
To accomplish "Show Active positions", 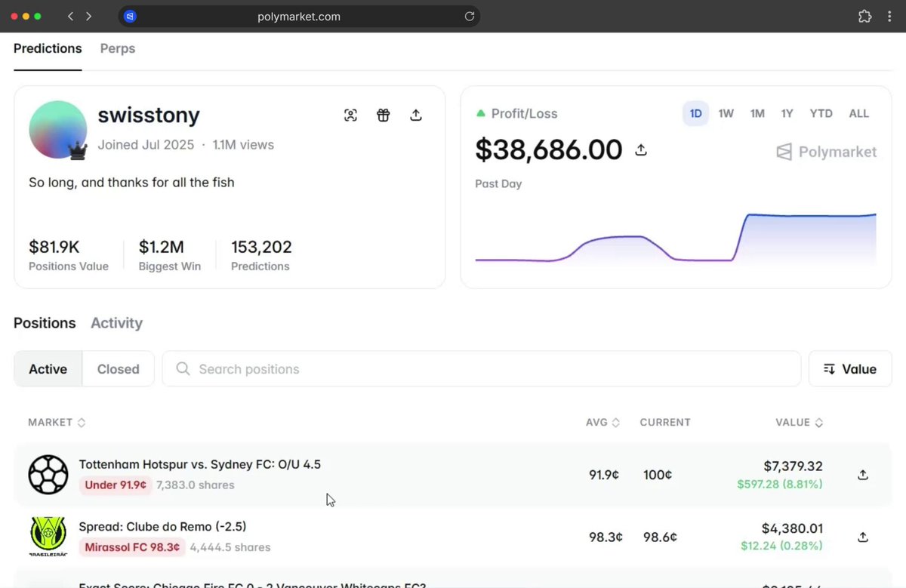I will click(48, 369).
